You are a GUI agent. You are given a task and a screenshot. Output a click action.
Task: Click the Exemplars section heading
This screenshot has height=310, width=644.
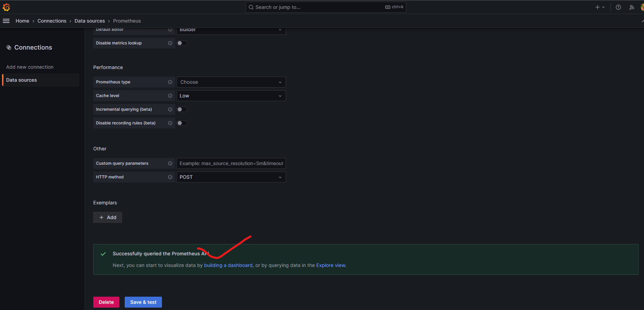click(105, 203)
